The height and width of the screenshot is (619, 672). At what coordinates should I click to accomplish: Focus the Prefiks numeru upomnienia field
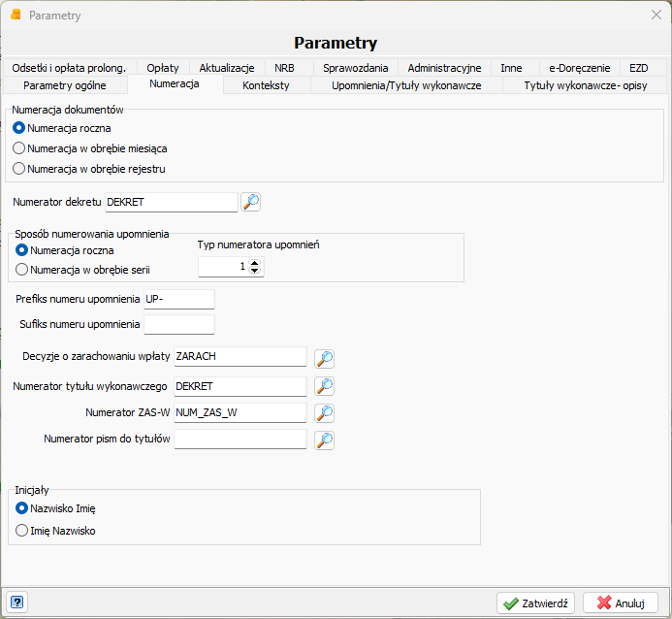pyautogui.click(x=179, y=299)
